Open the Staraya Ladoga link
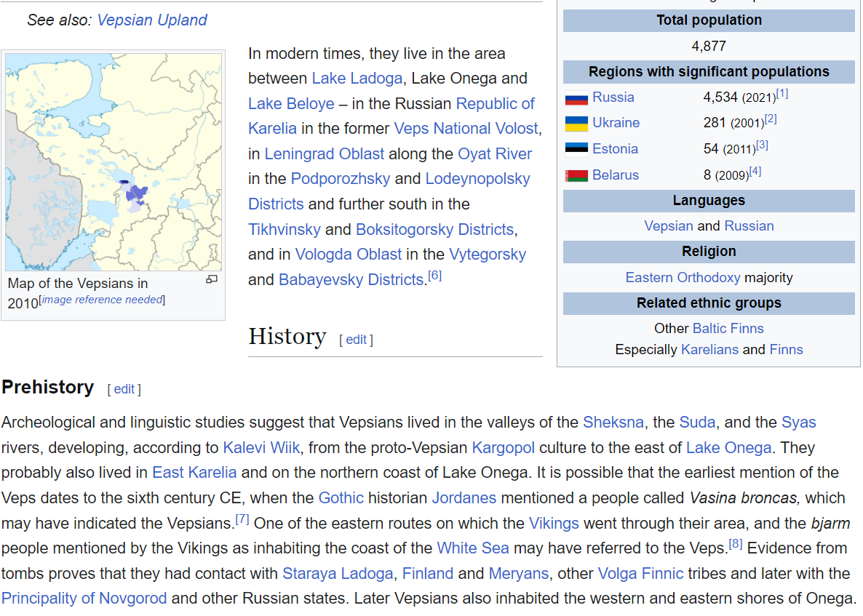Viewport: 863px width, 616px height. coord(338,573)
